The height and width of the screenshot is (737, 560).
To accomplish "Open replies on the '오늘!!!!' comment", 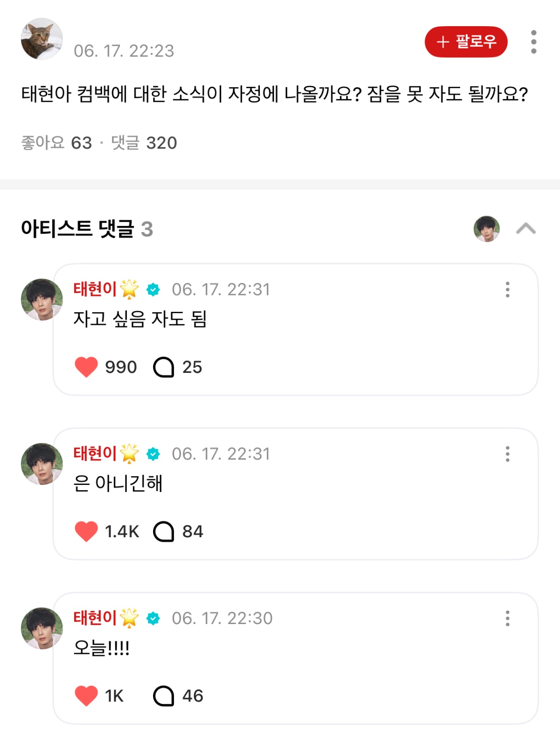I will point(164,695).
